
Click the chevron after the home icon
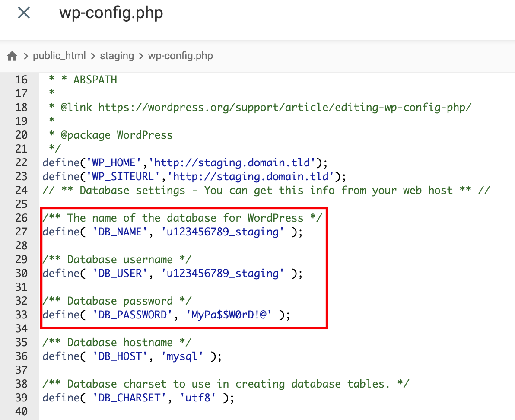(26, 56)
